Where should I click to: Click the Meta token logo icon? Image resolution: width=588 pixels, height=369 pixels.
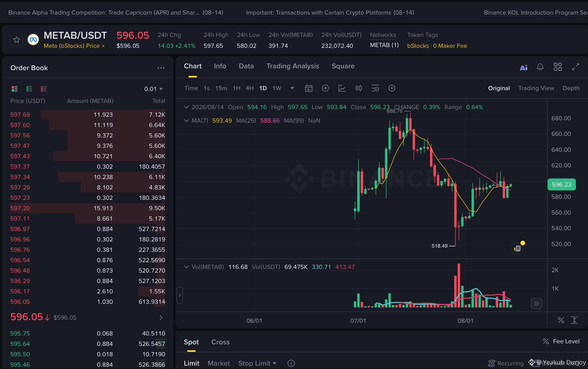point(33,40)
